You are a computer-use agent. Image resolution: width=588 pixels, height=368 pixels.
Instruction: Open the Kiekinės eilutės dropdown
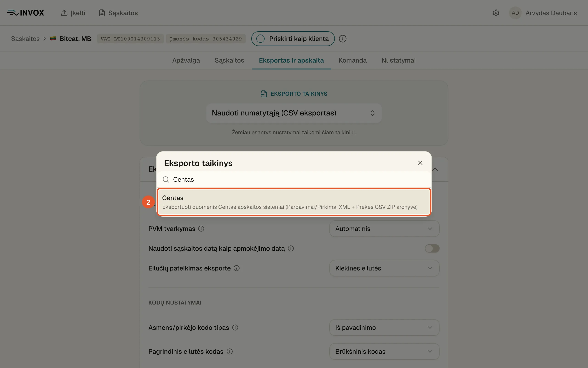pyautogui.click(x=384, y=268)
